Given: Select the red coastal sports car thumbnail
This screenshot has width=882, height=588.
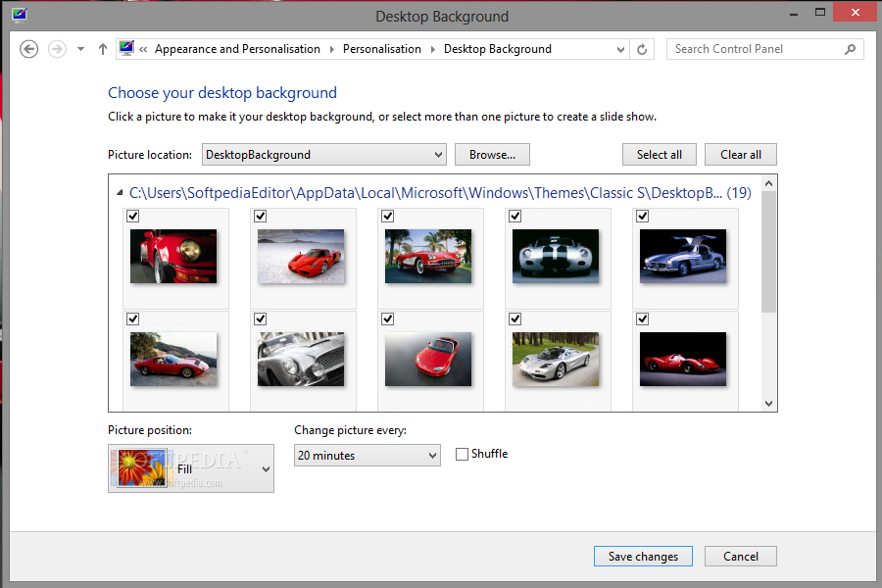Looking at the screenshot, I should tap(173, 359).
